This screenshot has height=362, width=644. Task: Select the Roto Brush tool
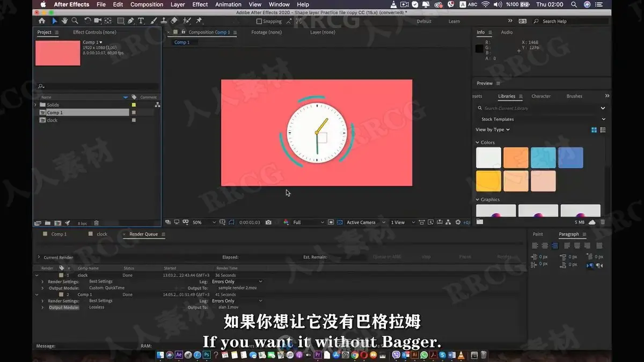pyautogui.click(x=187, y=21)
